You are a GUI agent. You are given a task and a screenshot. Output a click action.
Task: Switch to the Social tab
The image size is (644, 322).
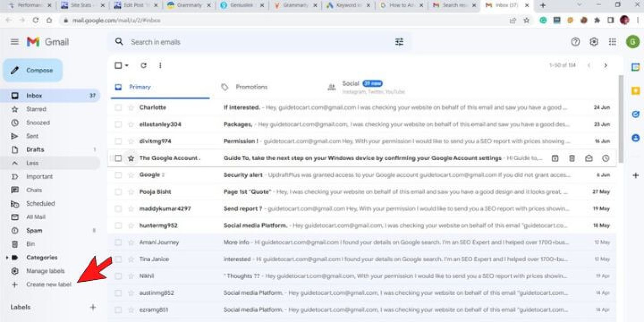point(366,87)
